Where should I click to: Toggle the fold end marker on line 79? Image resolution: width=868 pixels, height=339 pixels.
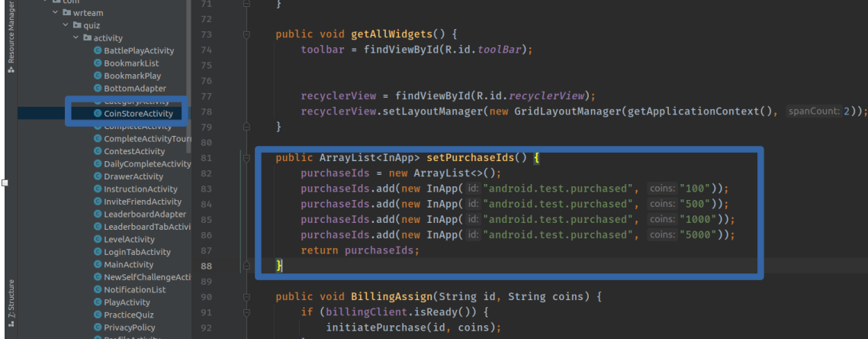(x=247, y=127)
